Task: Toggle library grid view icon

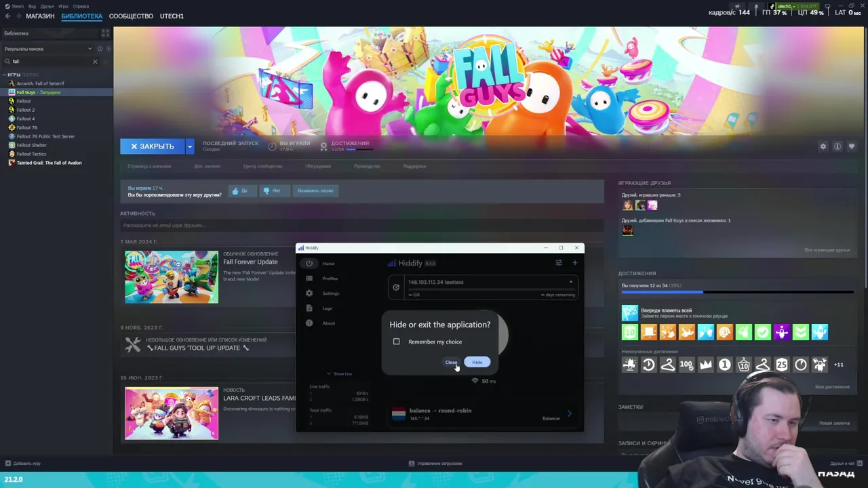Action: click(105, 33)
